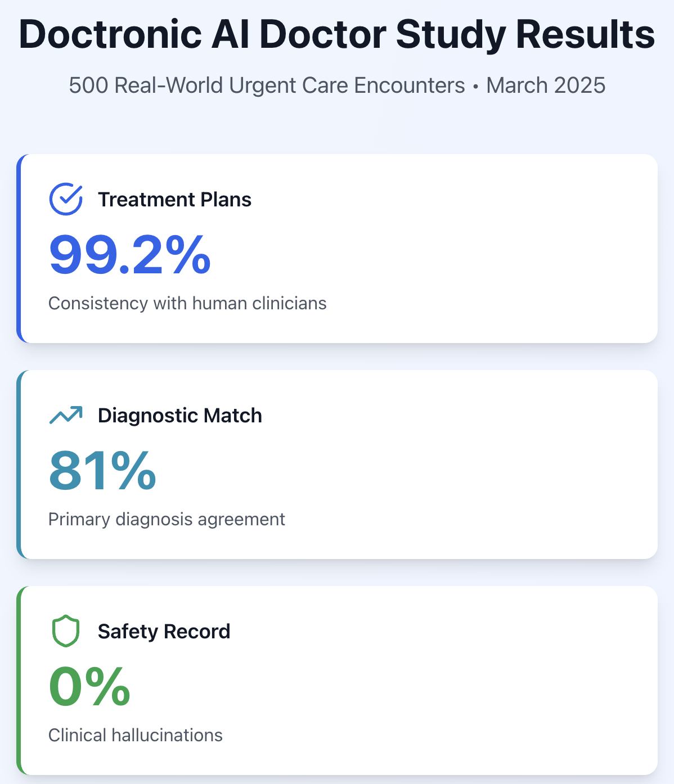Click the Safety Record shield icon
This screenshot has height=784, width=674.
tap(66, 631)
